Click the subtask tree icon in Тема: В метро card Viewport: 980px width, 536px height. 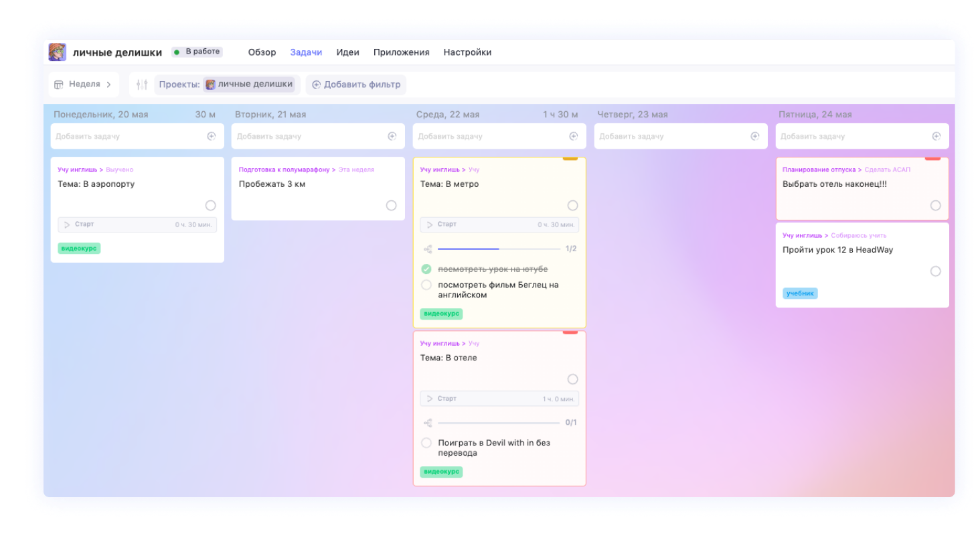click(x=428, y=249)
